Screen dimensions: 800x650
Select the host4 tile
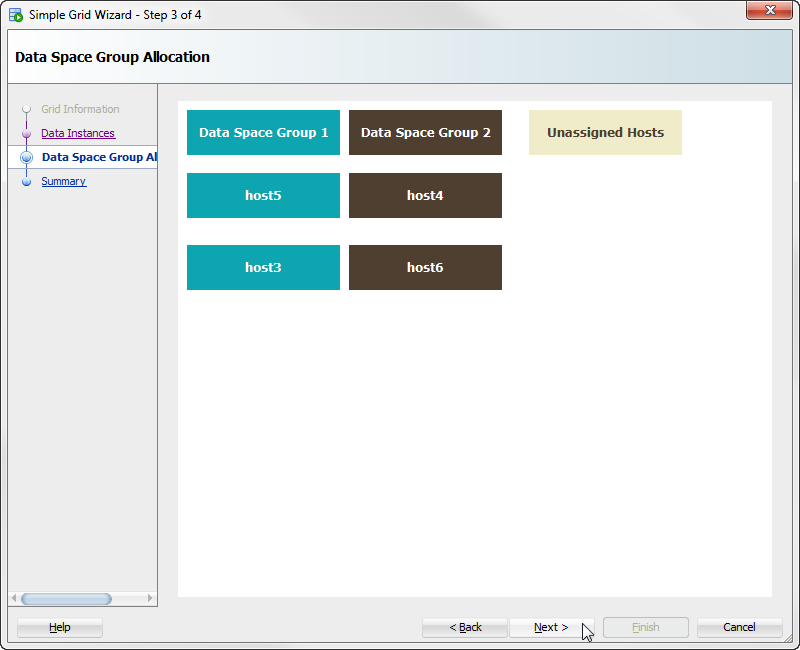426,195
